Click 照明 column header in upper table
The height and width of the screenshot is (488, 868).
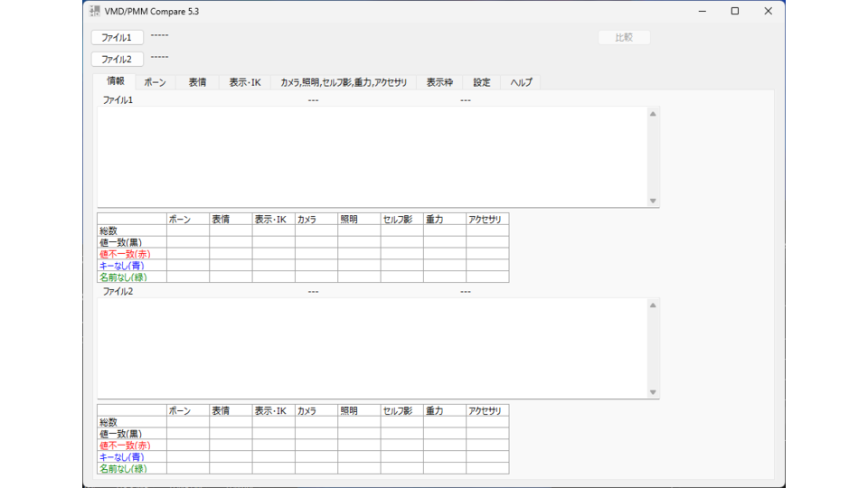pos(359,219)
